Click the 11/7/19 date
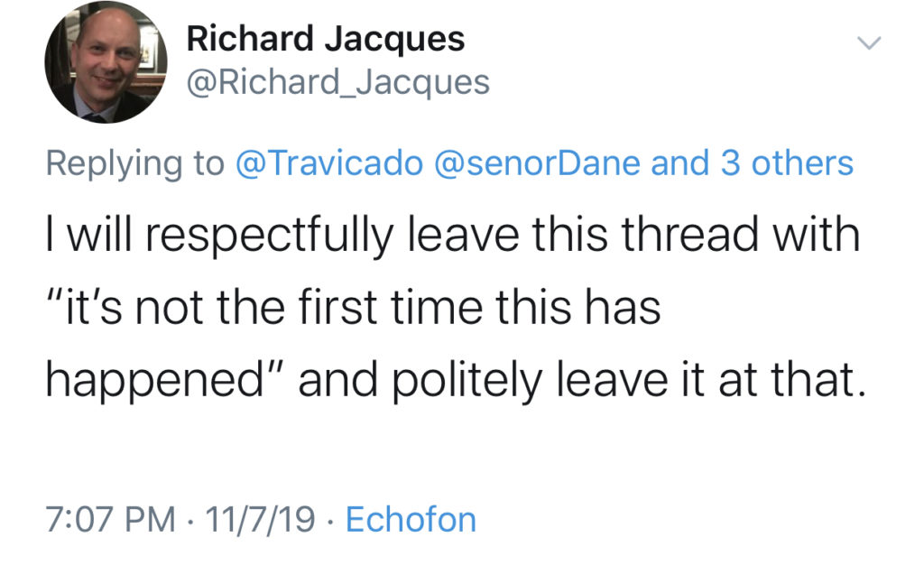The height and width of the screenshot is (565, 924). pyautogui.click(x=260, y=520)
